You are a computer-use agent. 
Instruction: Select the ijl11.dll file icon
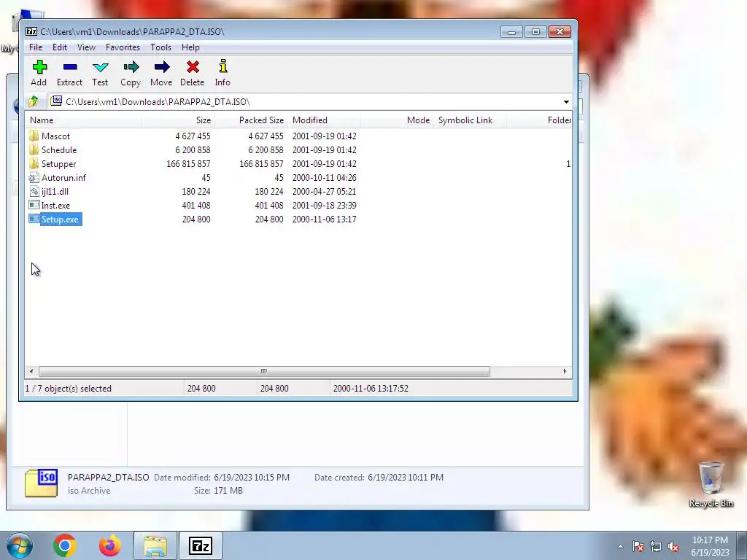(x=34, y=192)
